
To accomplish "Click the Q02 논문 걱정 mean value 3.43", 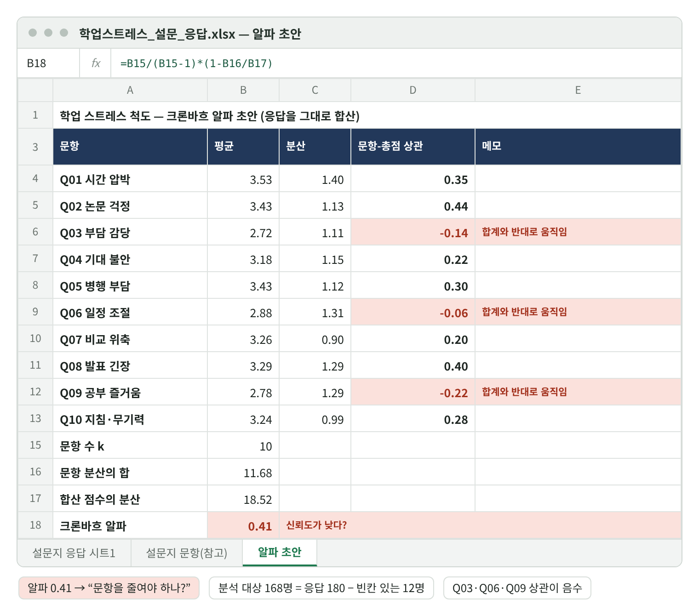I will coord(243,205).
